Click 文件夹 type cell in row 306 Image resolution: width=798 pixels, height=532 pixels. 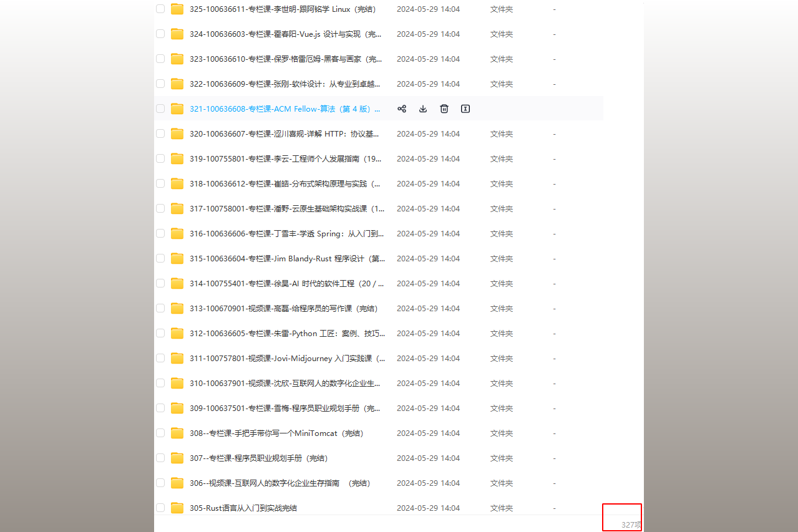tap(502, 483)
